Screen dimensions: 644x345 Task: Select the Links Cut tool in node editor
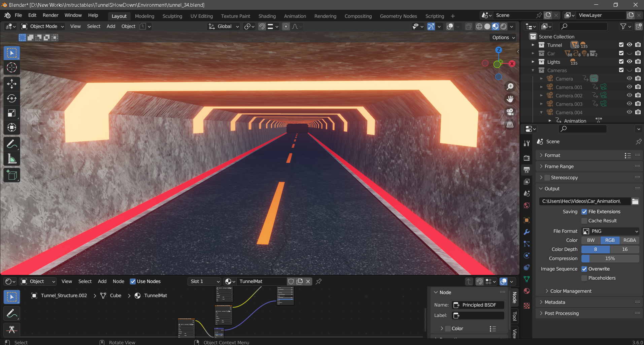click(12, 330)
